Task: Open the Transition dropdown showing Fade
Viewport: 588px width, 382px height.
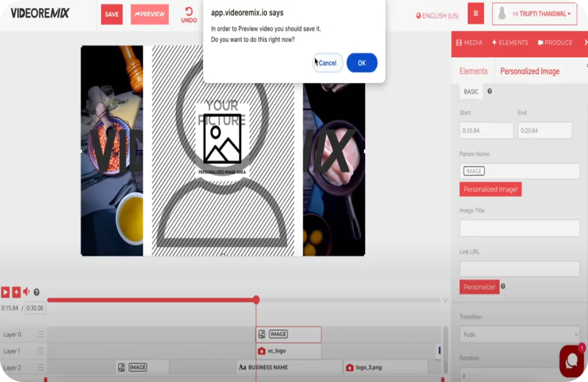Action: [519, 335]
